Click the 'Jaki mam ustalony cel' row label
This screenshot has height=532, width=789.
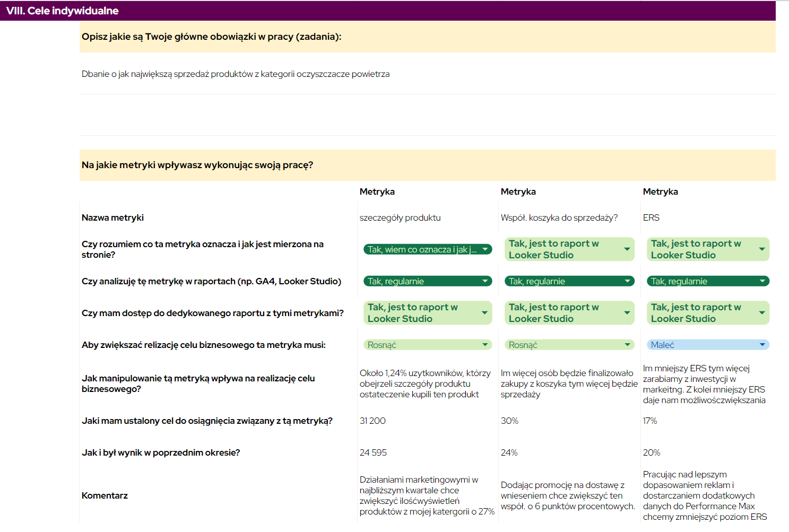[x=207, y=421]
